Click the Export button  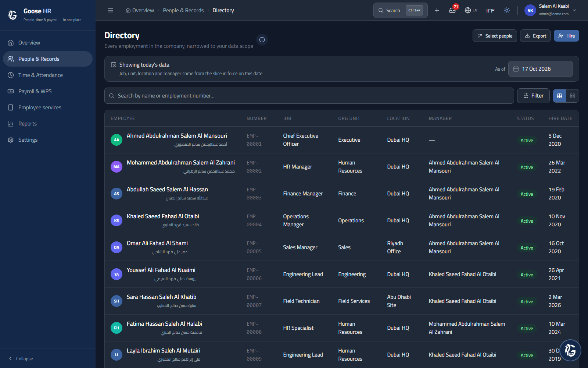535,36
